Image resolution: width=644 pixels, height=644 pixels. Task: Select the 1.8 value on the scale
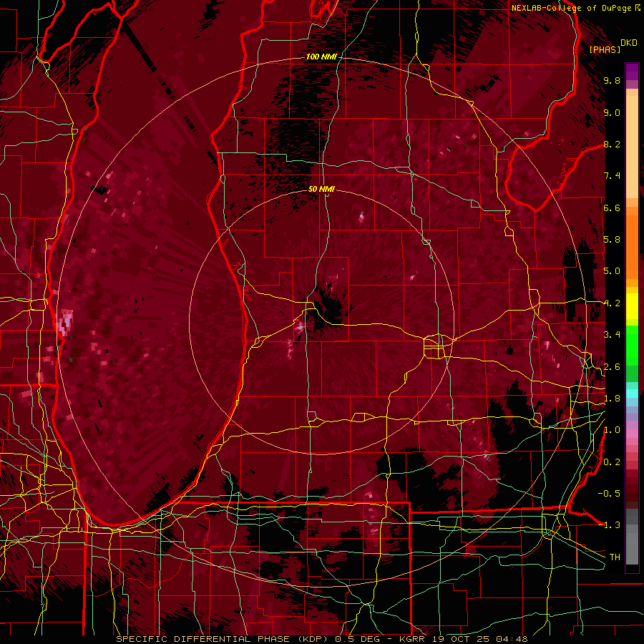coord(612,399)
